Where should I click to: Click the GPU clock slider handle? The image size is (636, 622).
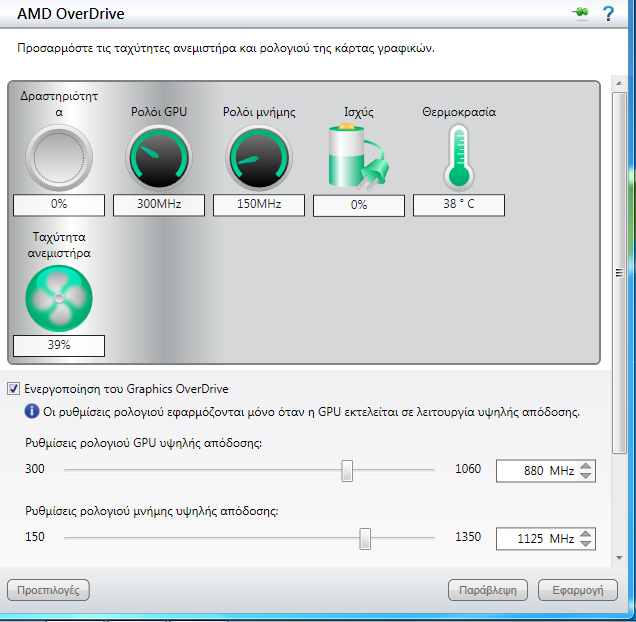pyautogui.click(x=347, y=471)
